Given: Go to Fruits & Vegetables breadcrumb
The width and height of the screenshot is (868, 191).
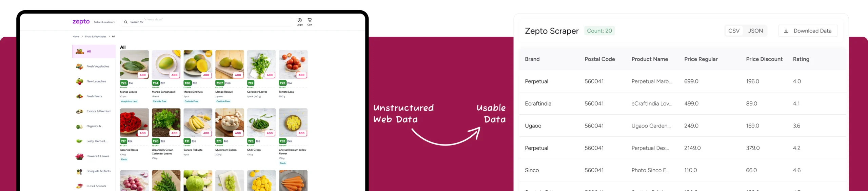Looking at the screenshot, I should [x=96, y=37].
